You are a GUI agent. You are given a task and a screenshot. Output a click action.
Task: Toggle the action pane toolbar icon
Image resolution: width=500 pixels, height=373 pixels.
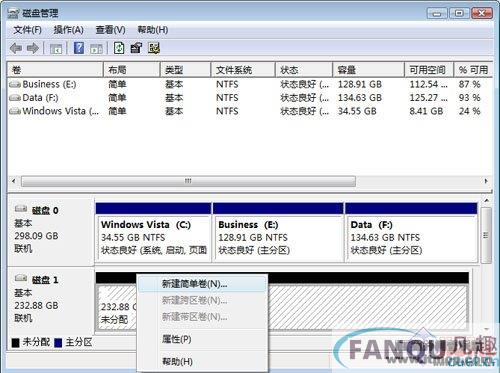coord(96,49)
